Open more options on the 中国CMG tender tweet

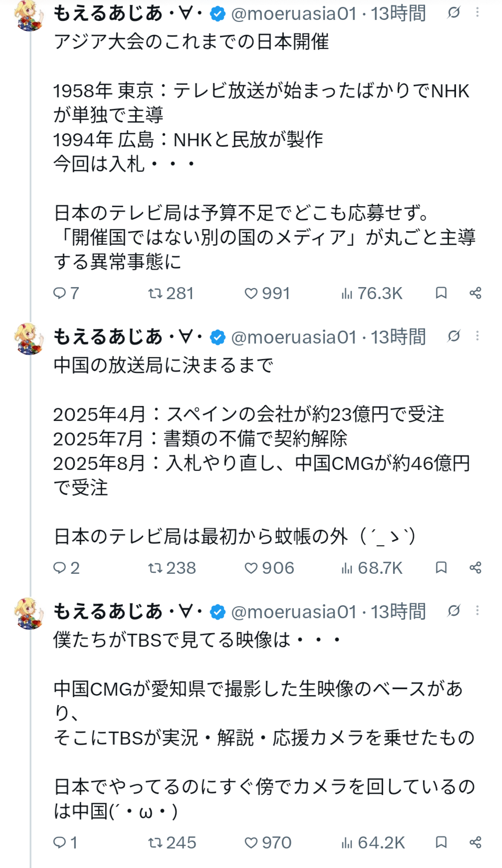pos(478,336)
